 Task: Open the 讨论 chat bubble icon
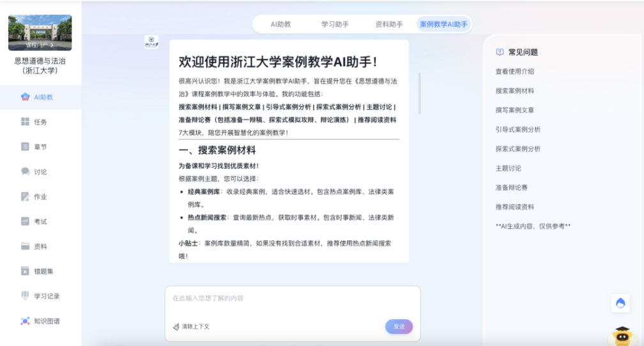25,171
